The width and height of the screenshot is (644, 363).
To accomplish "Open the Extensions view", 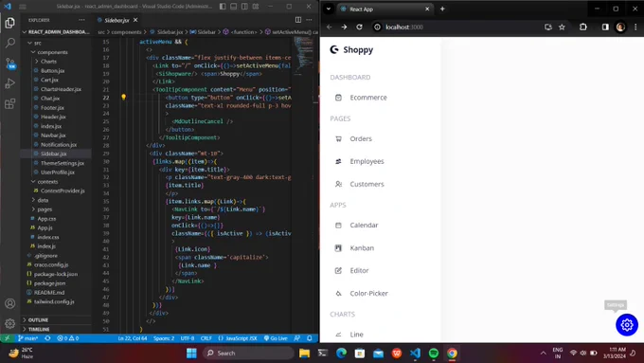I will click(x=9, y=103).
